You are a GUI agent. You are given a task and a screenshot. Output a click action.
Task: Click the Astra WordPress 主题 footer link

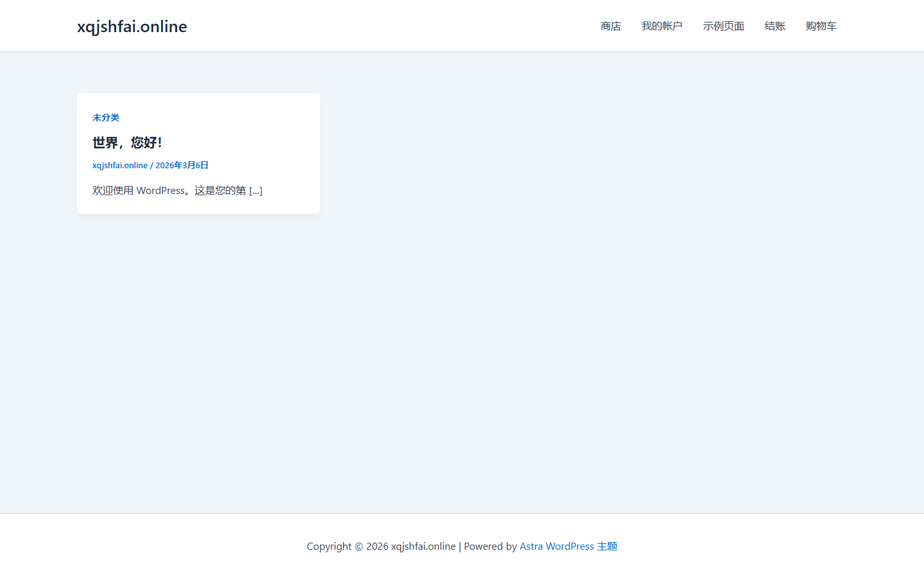(568, 546)
